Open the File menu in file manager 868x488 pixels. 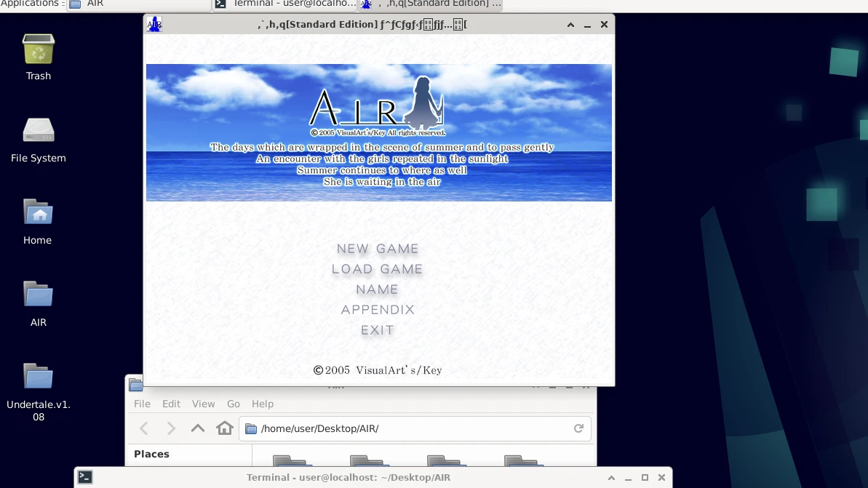pyautogui.click(x=142, y=404)
